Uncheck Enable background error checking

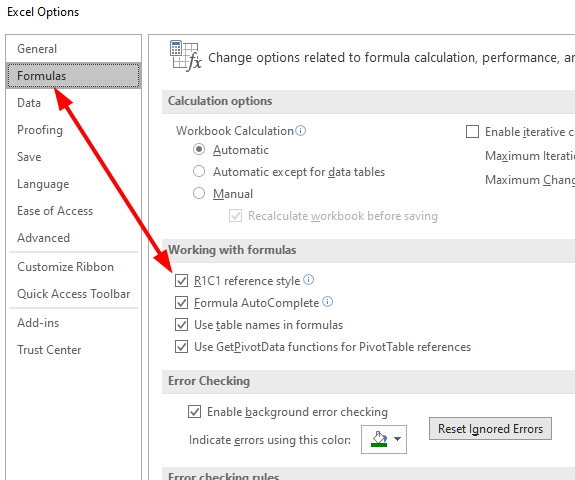pyautogui.click(x=194, y=412)
